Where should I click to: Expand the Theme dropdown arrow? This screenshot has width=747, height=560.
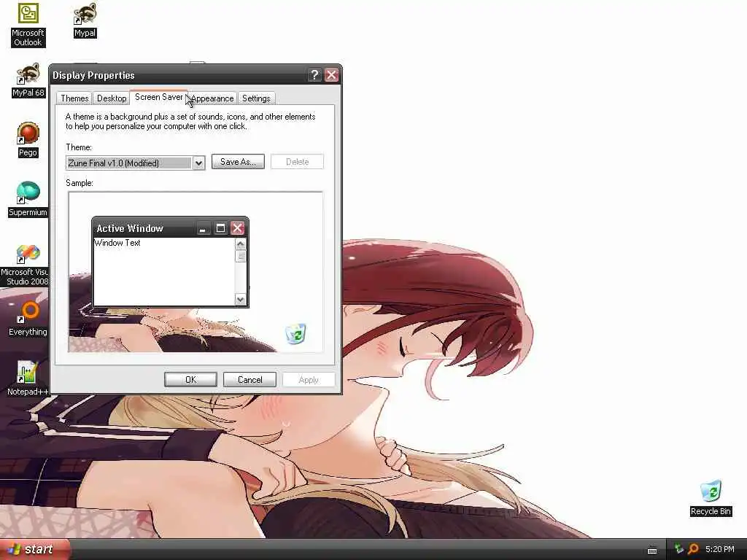198,163
